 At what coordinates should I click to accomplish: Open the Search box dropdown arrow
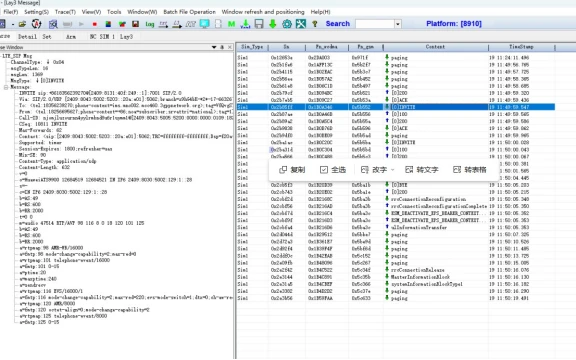[x=398, y=24]
